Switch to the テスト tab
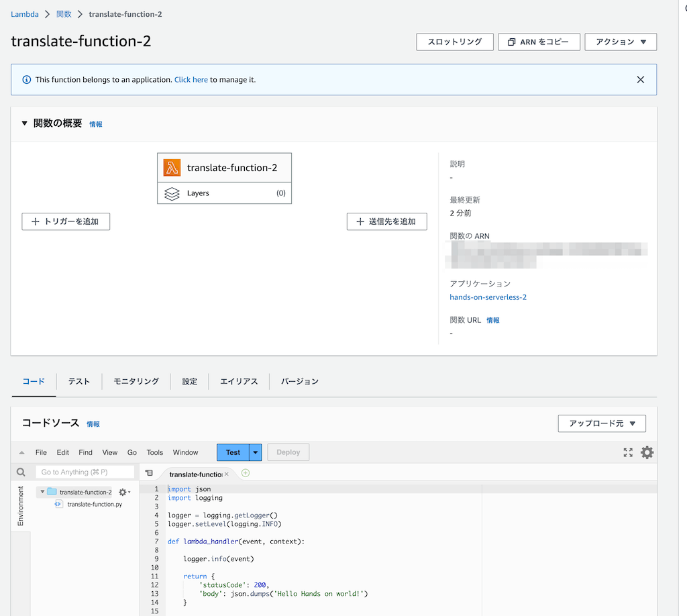The width and height of the screenshot is (687, 616). [79, 382]
